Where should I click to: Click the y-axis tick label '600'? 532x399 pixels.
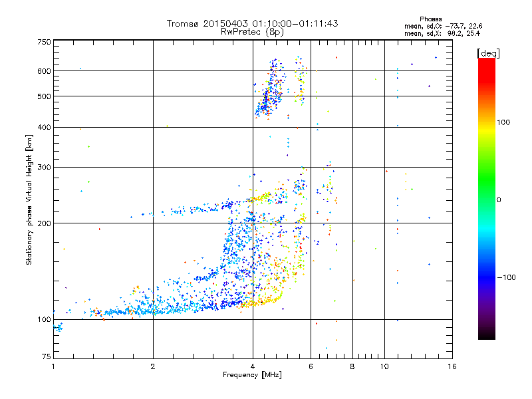(45, 71)
